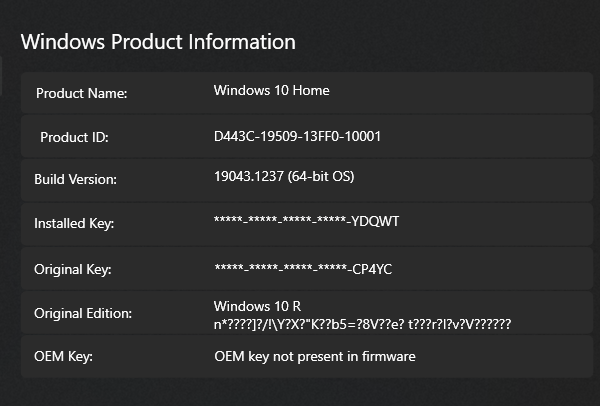Select the Original Key label
This screenshot has width=600, height=406.
[73, 270]
